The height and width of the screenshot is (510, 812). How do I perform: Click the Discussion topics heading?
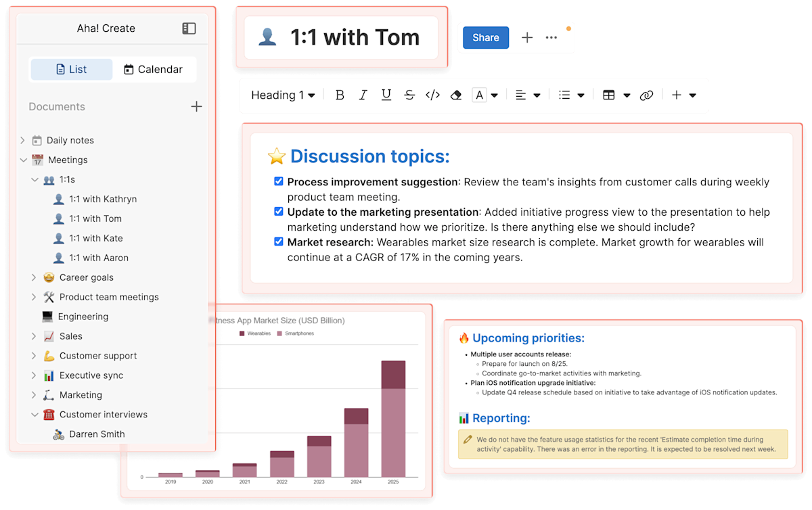pos(370,156)
